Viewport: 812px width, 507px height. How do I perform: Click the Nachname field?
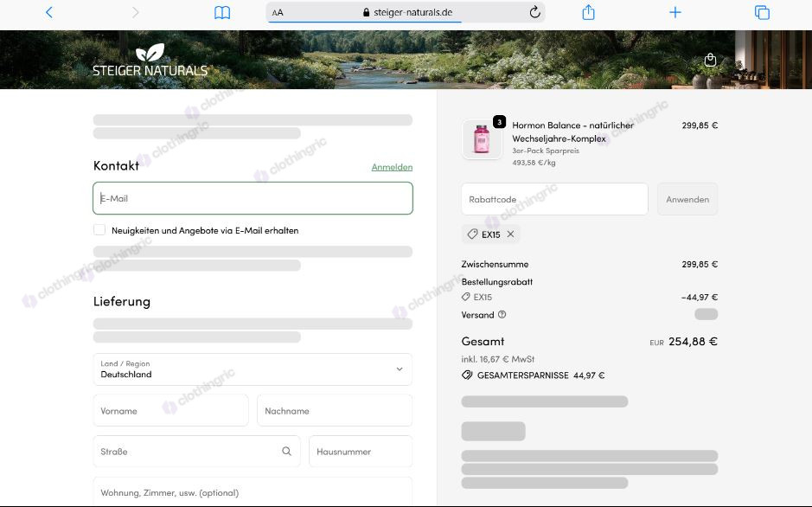click(x=335, y=411)
